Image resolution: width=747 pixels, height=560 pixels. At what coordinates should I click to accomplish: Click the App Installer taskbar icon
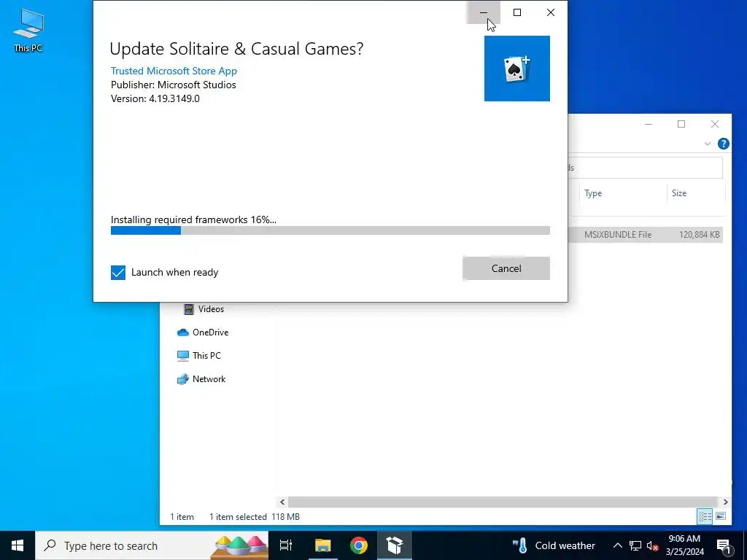pos(395,545)
